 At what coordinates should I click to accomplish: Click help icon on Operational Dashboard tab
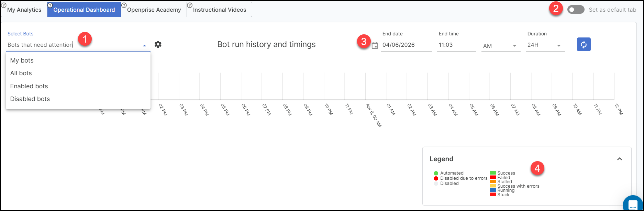(x=50, y=5)
